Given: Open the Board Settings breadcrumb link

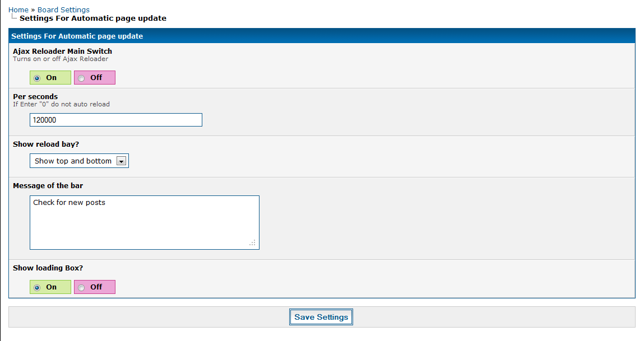Looking at the screenshot, I should point(63,10).
